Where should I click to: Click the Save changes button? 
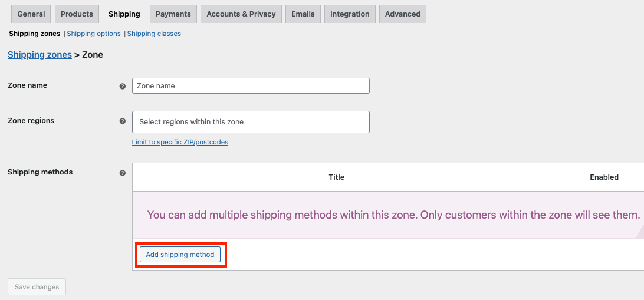[37, 287]
